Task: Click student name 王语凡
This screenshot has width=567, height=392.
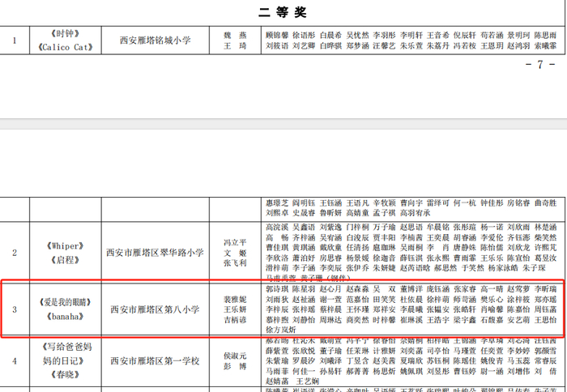Action: tap(357, 202)
